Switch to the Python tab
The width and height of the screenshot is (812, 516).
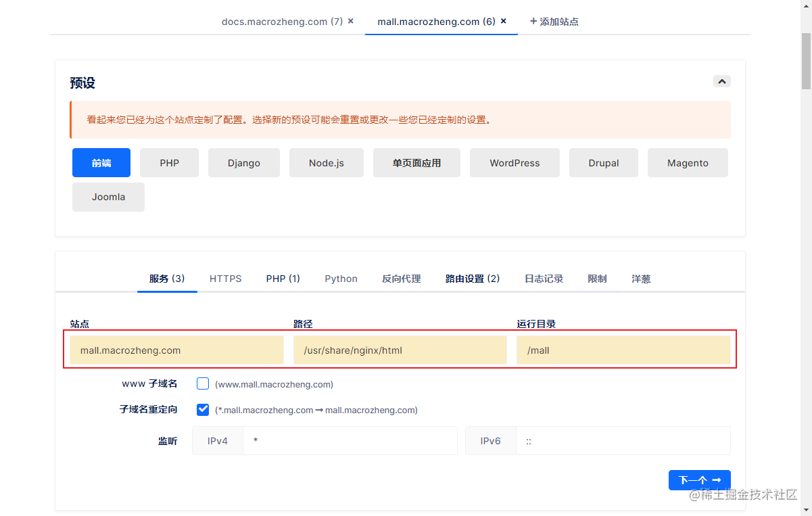click(x=341, y=279)
